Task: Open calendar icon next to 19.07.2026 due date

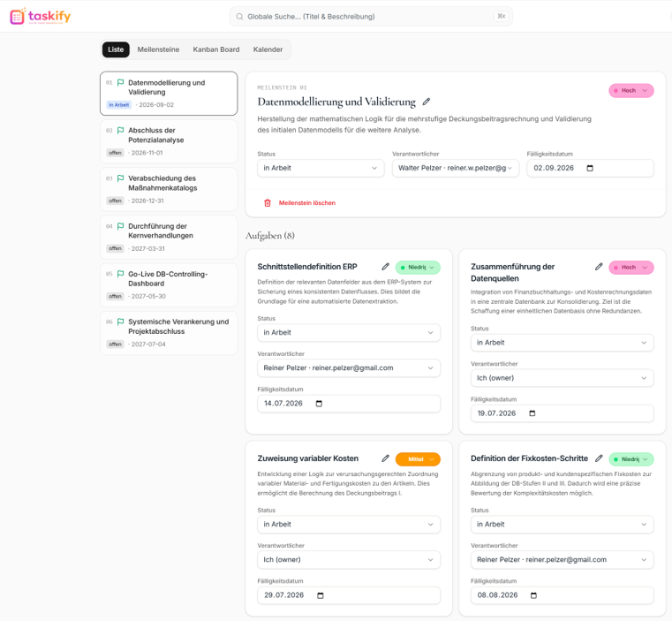Action: pyautogui.click(x=532, y=413)
